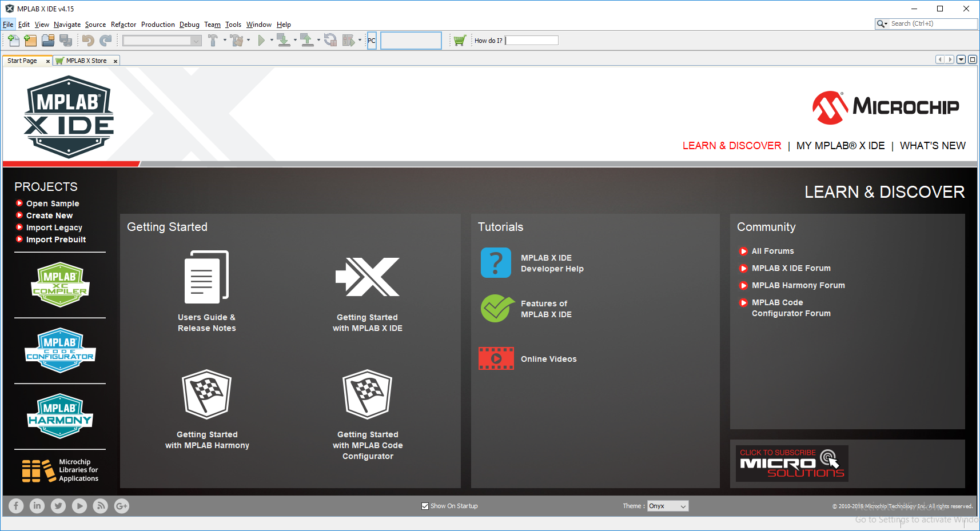
Task: Open MPLAB X Store cart icon in toolbar
Action: [460, 40]
